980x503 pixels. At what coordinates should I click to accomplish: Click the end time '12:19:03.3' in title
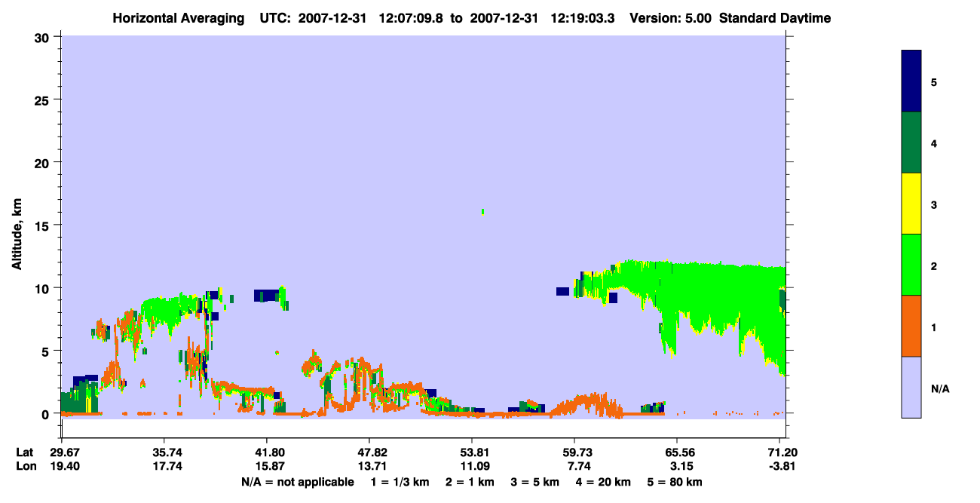(583, 18)
